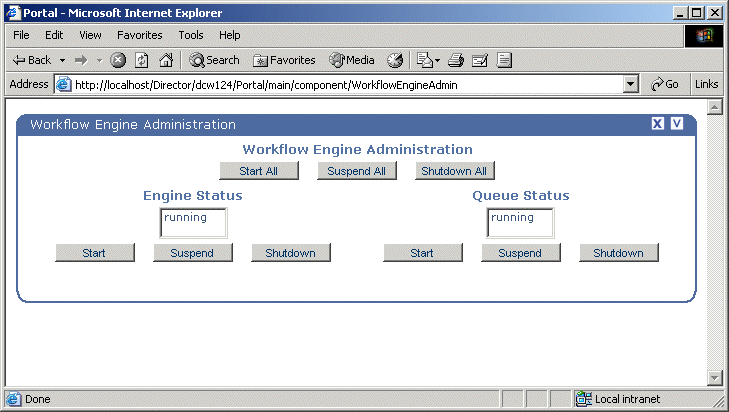Click Shutdown under Queue Status
Viewport: 729px width, 412px height.
[618, 253]
